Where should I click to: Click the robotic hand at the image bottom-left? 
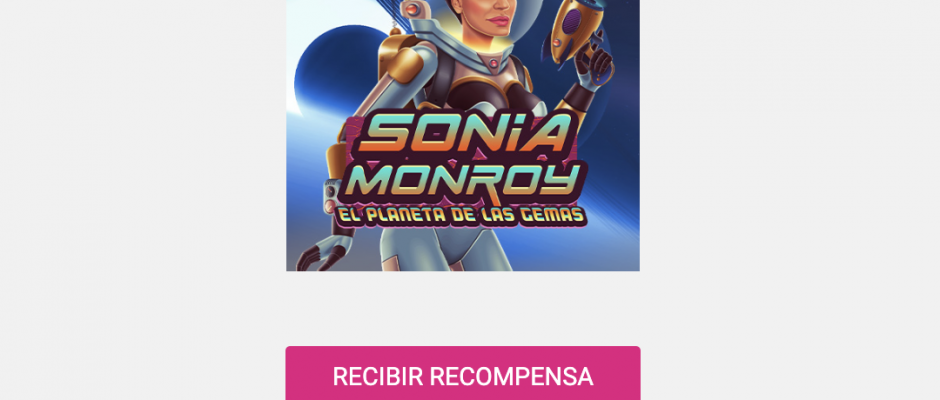pyautogui.click(x=323, y=252)
